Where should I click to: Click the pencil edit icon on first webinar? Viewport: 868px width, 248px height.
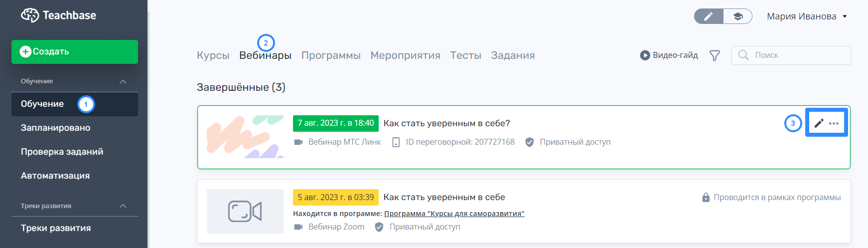click(x=819, y=123)
